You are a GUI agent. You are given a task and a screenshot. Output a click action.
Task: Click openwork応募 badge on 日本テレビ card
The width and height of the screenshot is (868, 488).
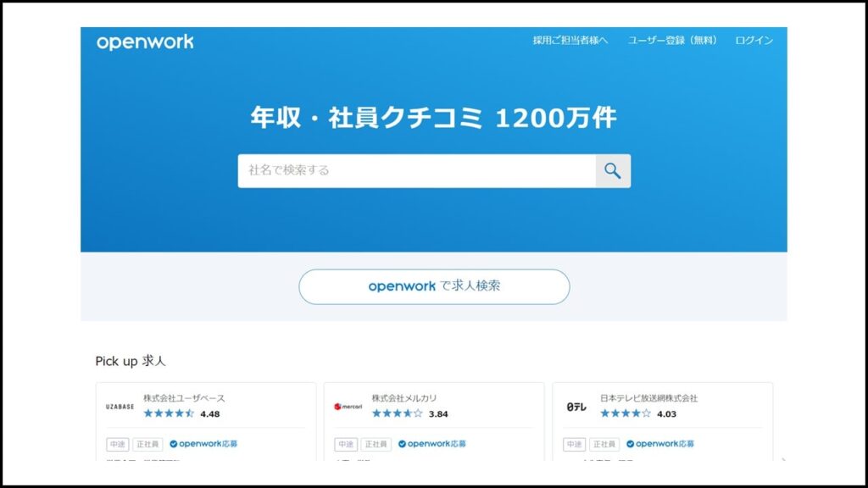point(659,444)
